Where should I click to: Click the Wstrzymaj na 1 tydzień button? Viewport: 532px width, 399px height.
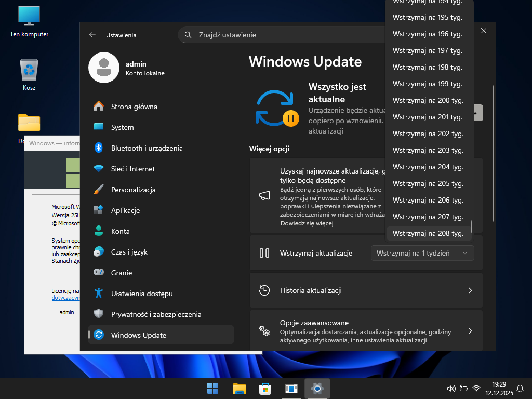point(413,253)
